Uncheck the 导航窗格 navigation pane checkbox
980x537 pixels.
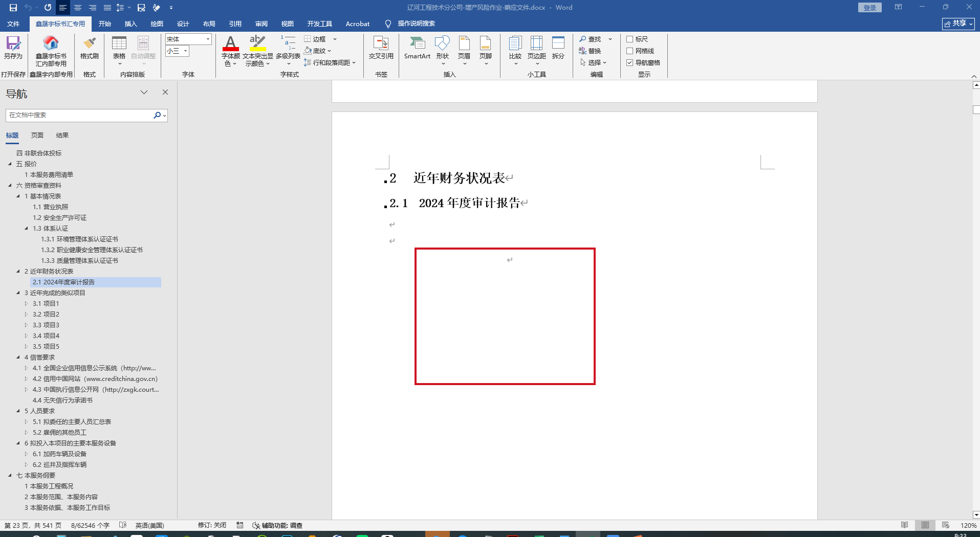click(630, 62)
